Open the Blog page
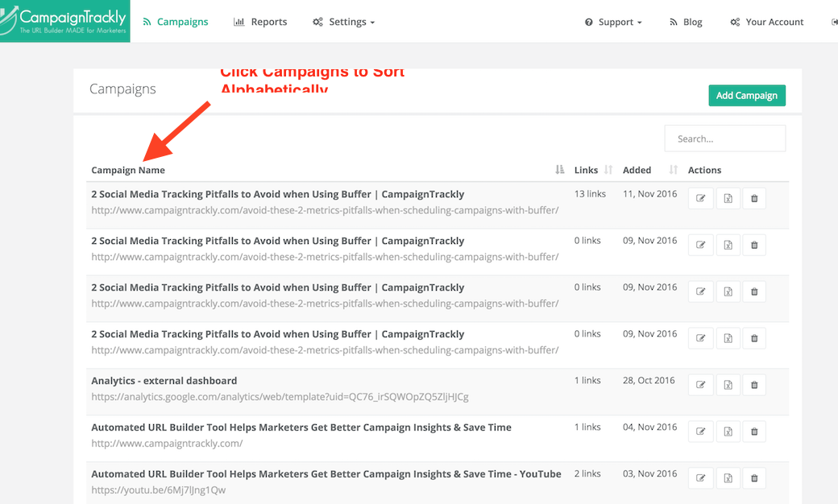This screenshot has height=504, width=838. [686, 22]
